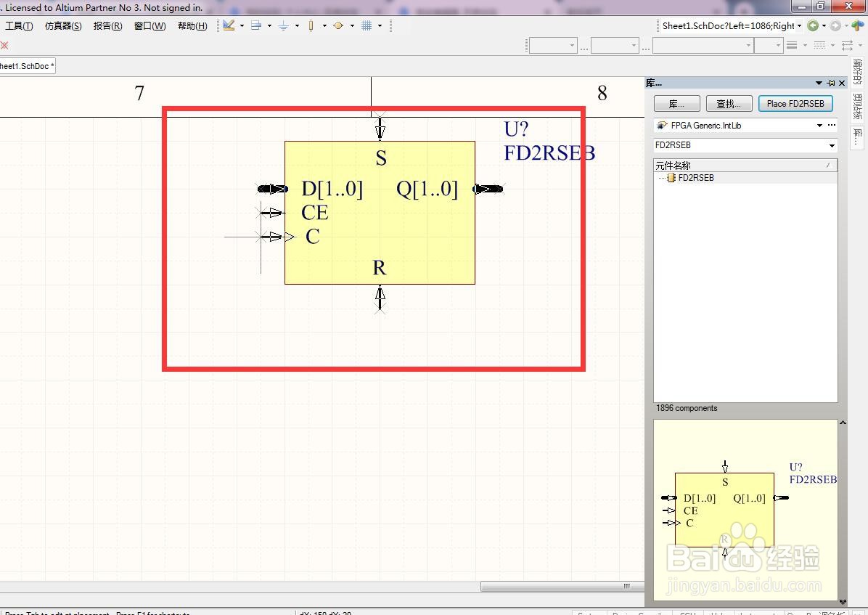
Task: Open drawing utilities tool dropdown arrow
Action: tap(242, 25)
